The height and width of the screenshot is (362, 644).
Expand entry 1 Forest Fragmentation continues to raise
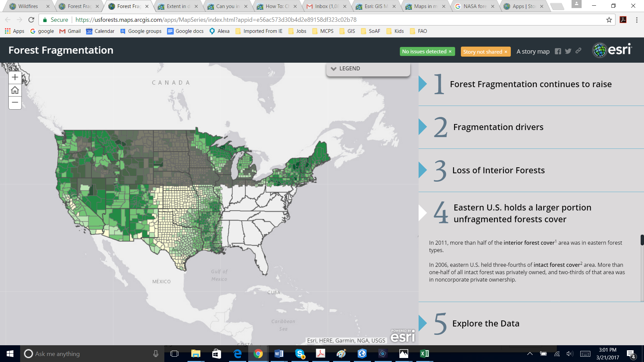[531, 84]
